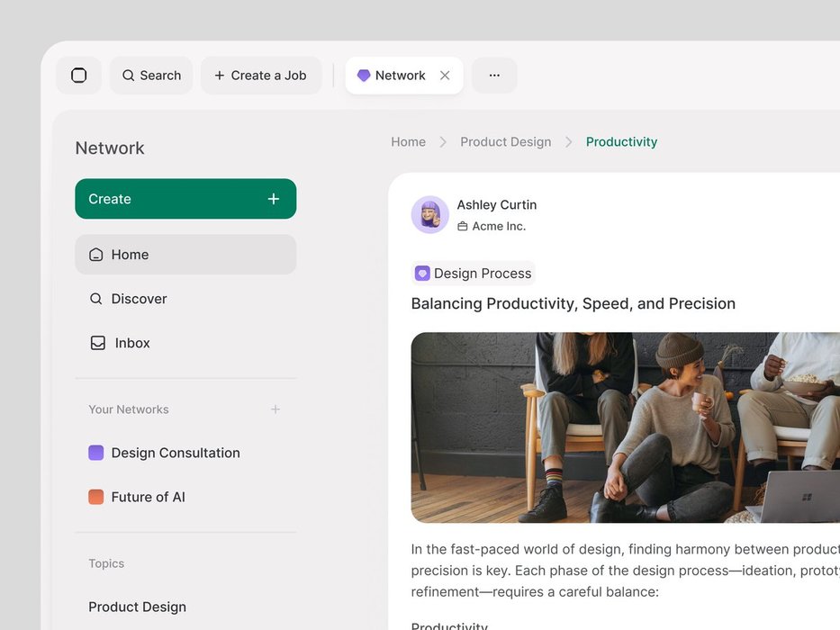
Task: Open Discover from the sidebar
Action: [139, 299]
